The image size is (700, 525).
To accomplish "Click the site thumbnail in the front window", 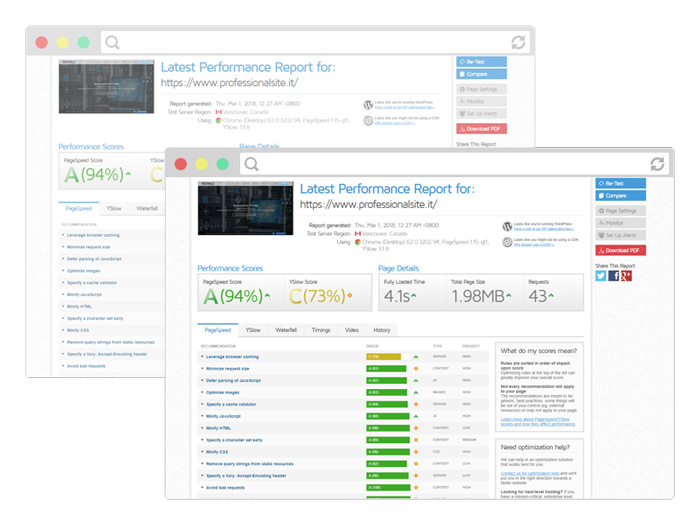I will point(246,208).
